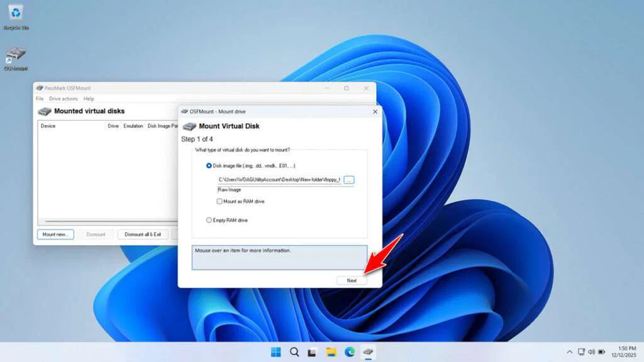This screenshot has height=362, width=644.
Task: Click Next to proceed to Step 2
Action: [352, 280]
